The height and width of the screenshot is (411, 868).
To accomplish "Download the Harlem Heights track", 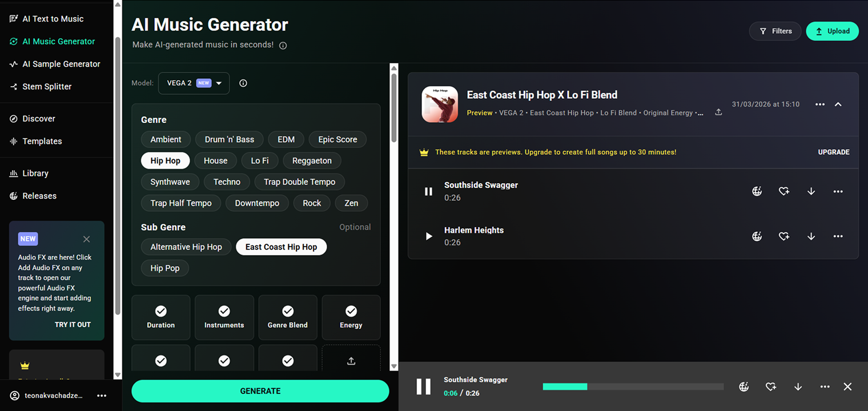I will pos(811,236).
